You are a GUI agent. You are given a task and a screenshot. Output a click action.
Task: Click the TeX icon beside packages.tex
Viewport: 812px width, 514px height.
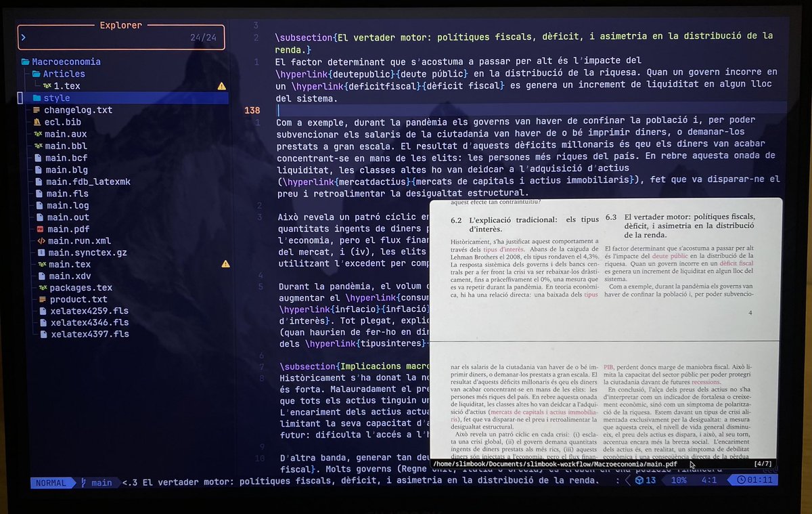click(x=42, y=288)
